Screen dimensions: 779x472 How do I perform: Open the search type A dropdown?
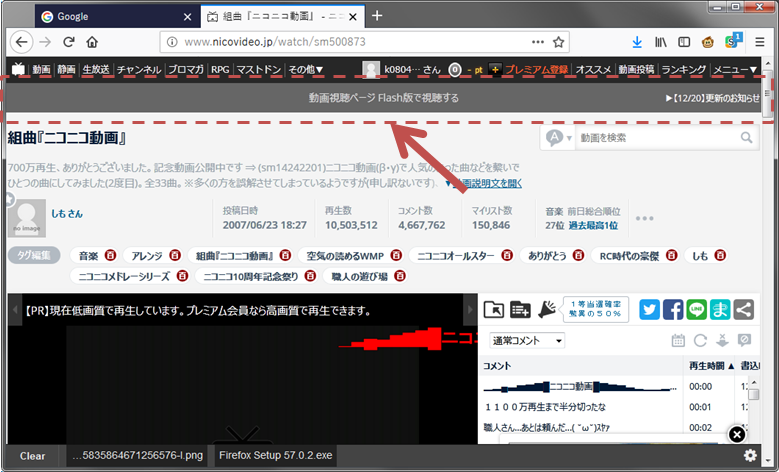click(558, 138)
